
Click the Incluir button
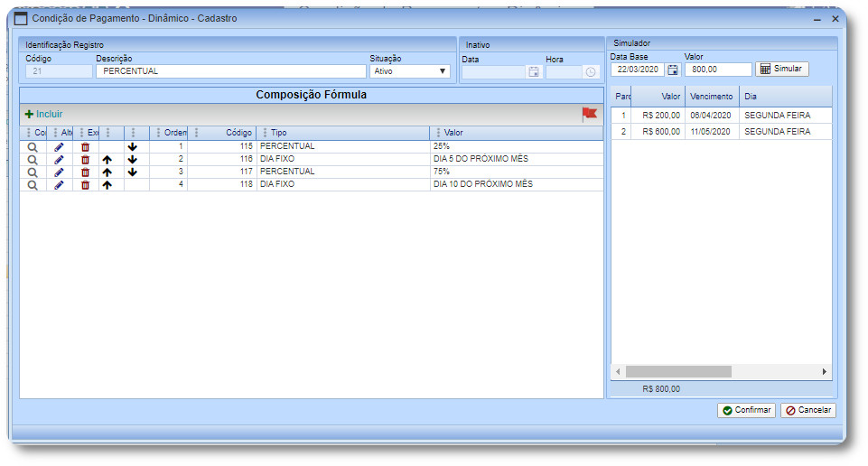click(43, 114)
